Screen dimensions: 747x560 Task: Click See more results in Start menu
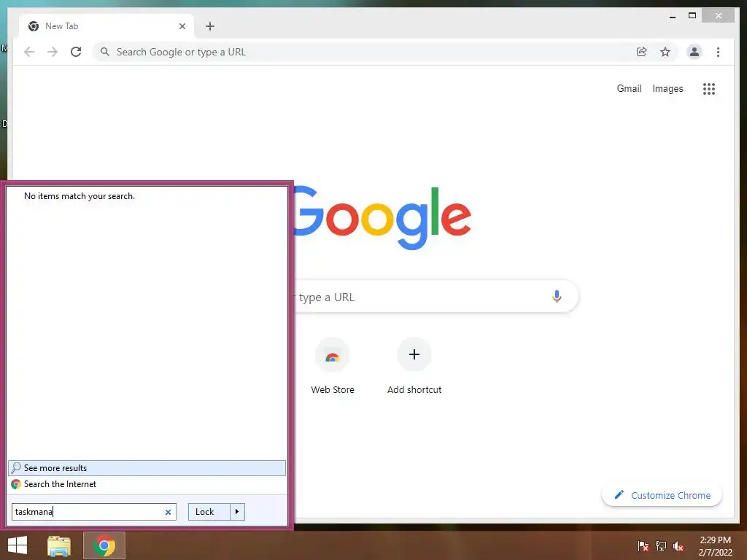point(147,467)
